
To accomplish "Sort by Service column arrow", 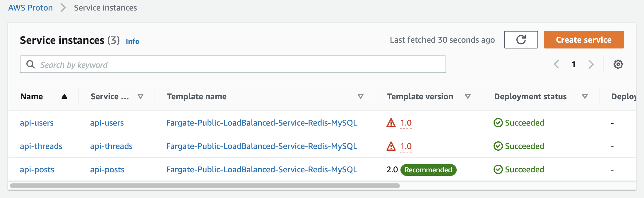I will (x=141, y=96).
